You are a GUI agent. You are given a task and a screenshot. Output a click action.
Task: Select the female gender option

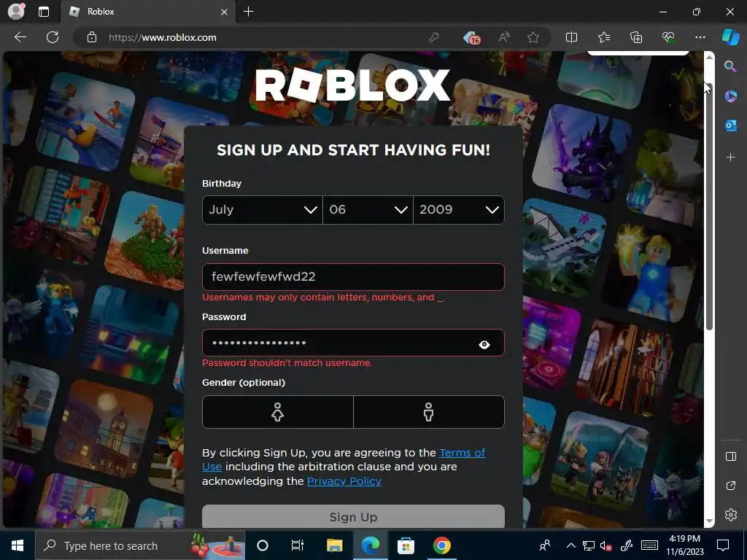pos(278,412)
